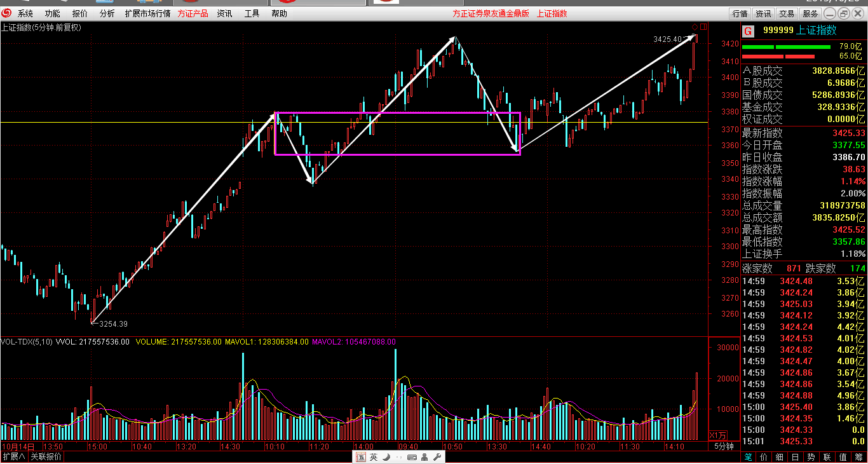Click the diamond icon atop chart

click(695, 27)
